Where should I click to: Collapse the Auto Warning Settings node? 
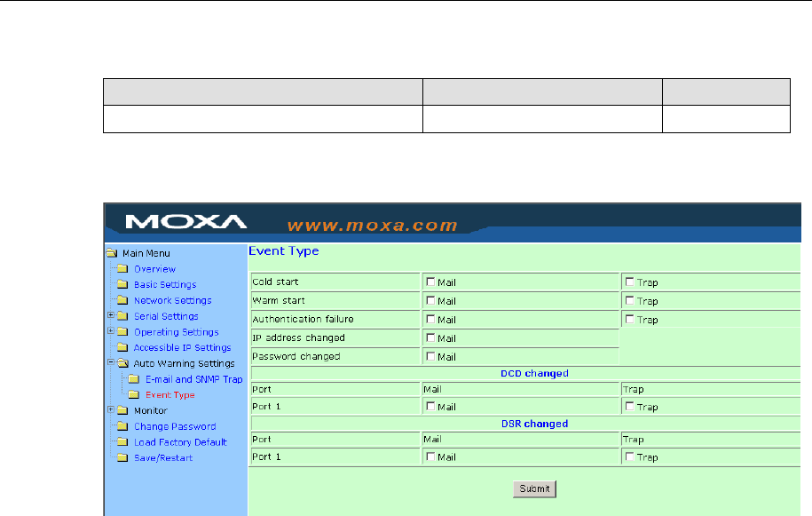point(111,362)
